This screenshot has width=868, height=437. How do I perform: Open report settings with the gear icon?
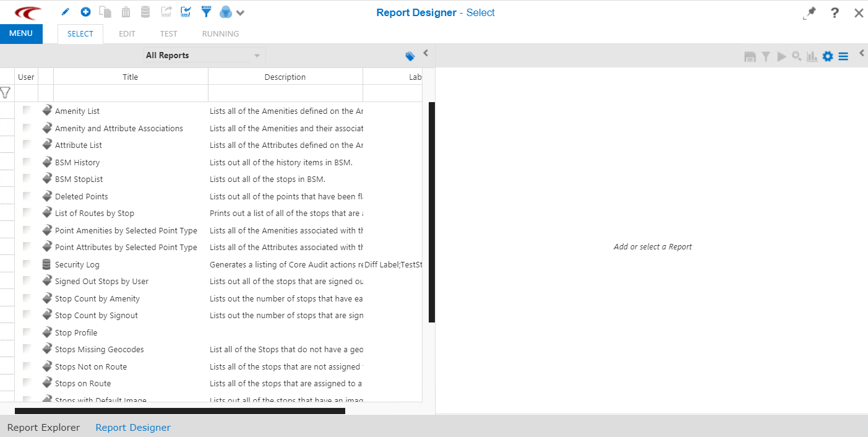point(828,56)
